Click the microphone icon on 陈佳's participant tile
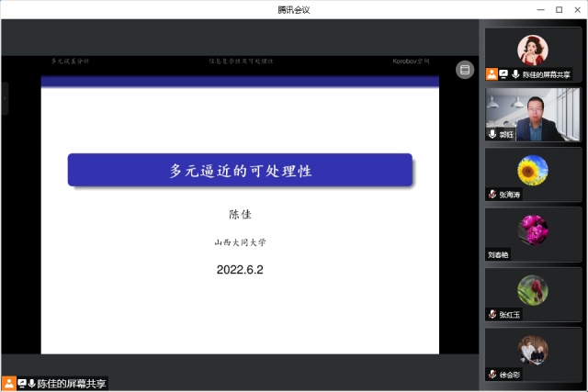The image size is (588, 392). click(x=515, y=73)
